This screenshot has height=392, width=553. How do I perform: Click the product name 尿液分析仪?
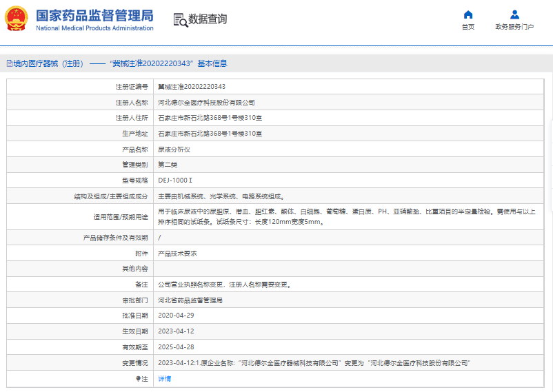(x=174, y=149)
